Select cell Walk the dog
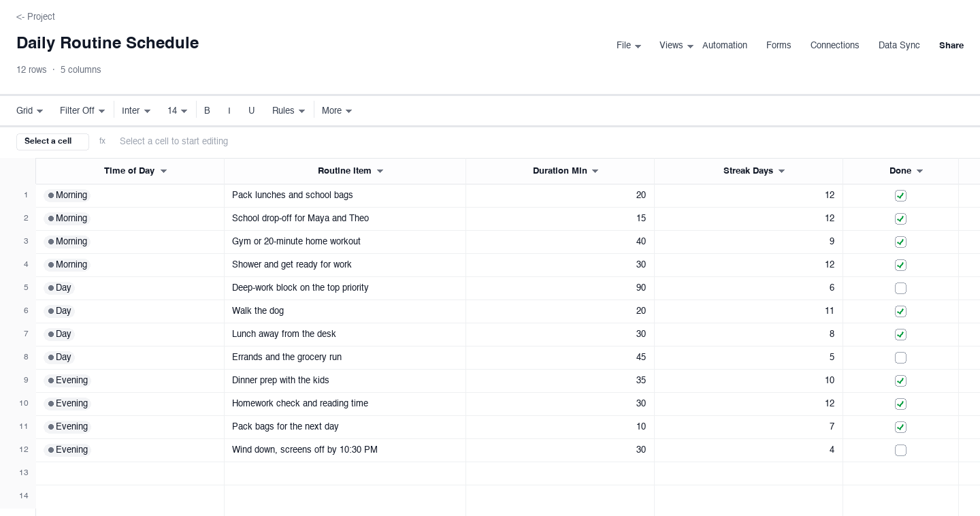Image resolution: width=980 pixels, height=516 pixels. 345,311
